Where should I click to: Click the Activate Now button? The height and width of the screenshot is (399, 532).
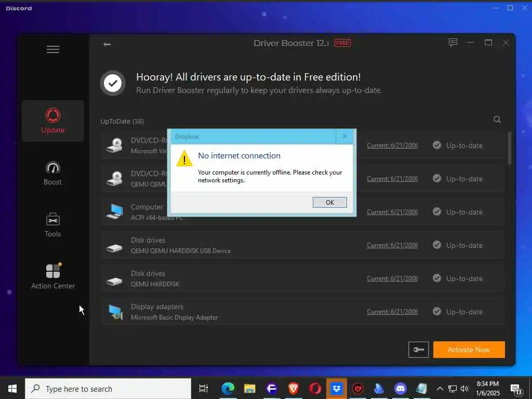[x=469, y=350]
